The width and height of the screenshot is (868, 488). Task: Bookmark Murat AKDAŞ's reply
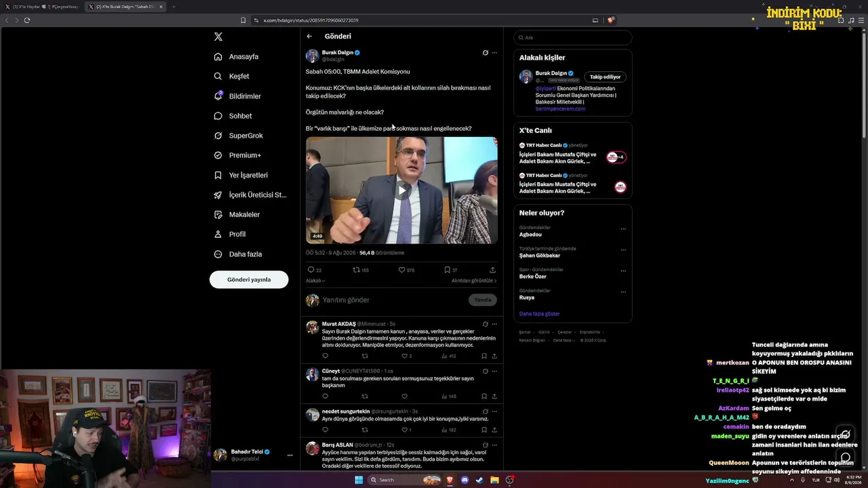[x=484, y=356]
